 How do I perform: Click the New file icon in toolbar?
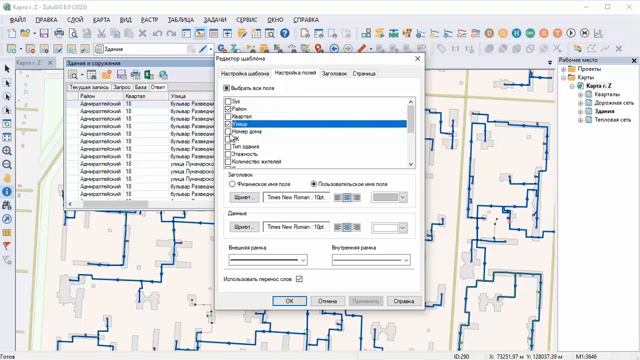click(11, 33)
